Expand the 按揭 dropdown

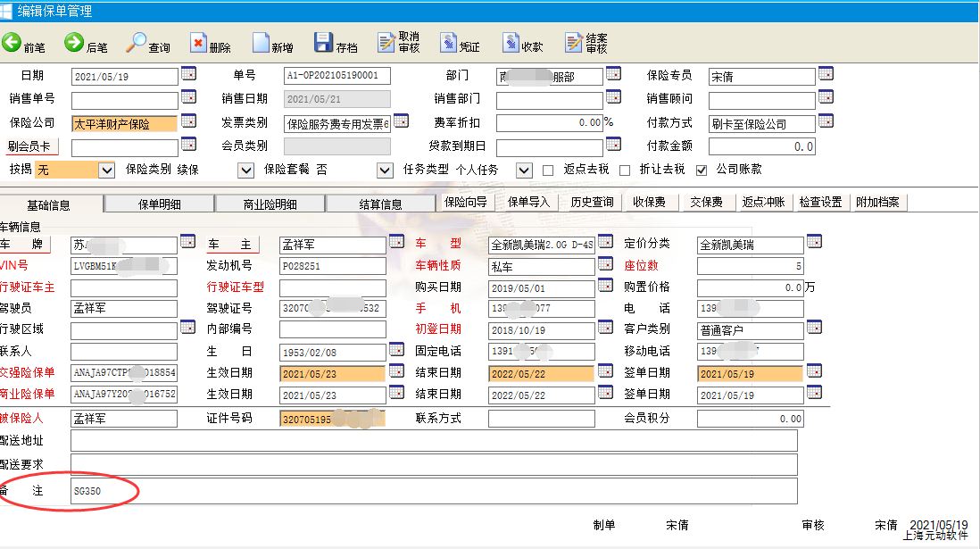[x=107, y=170]
